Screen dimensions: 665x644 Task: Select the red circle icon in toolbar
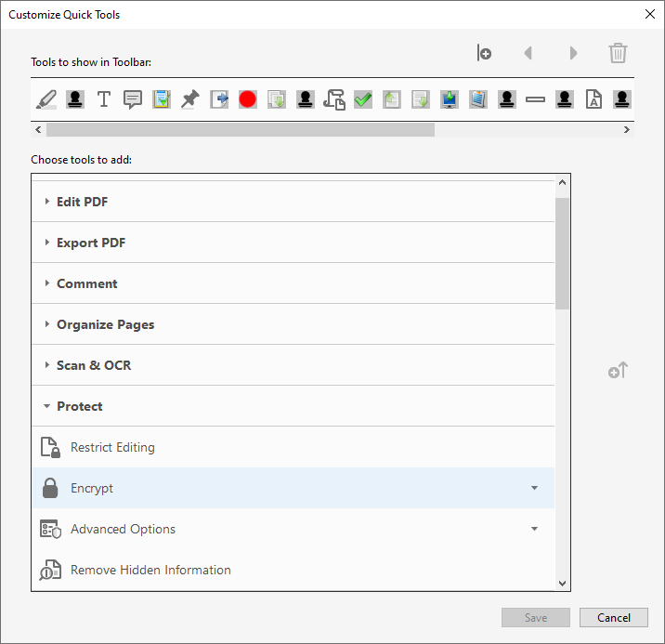click(248, 99)
